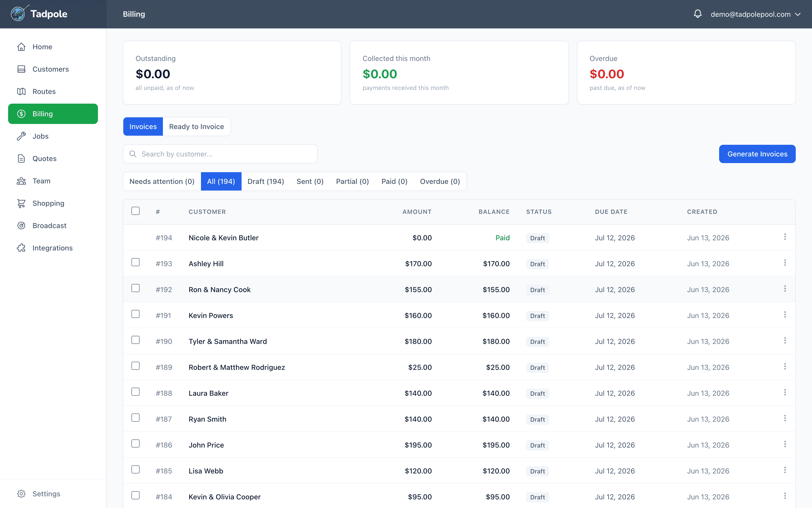The width and height of the screenshot is (812, 508).
Task: Click the Settings gear icon
Action: 21,494
